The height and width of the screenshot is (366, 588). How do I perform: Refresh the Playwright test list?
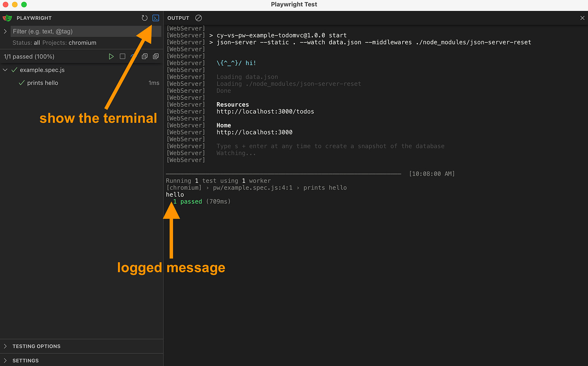145,18
